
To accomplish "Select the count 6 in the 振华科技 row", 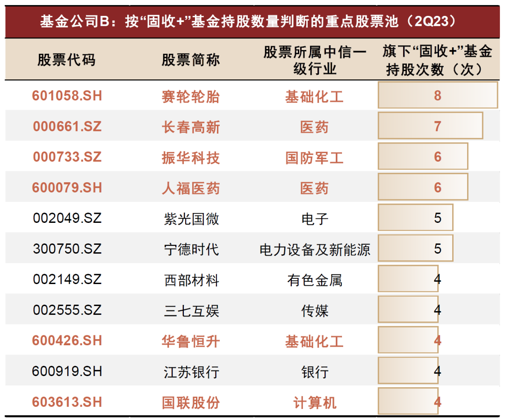I will [437, 157].
